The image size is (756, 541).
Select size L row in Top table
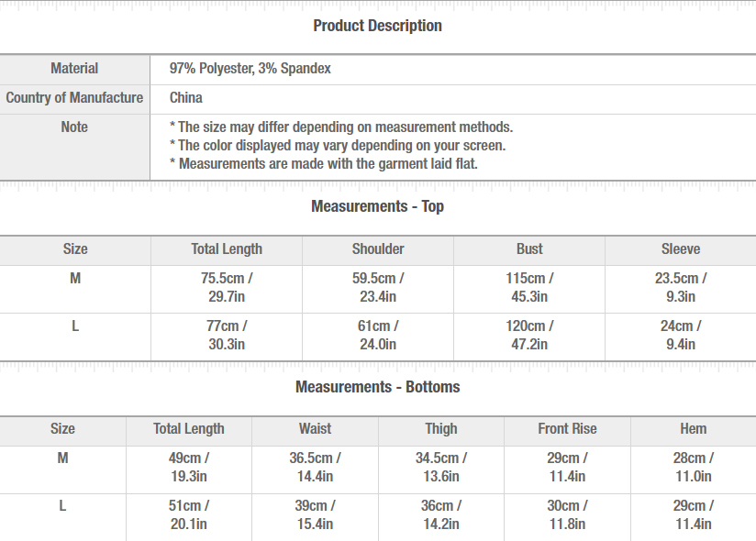(378, 337)
